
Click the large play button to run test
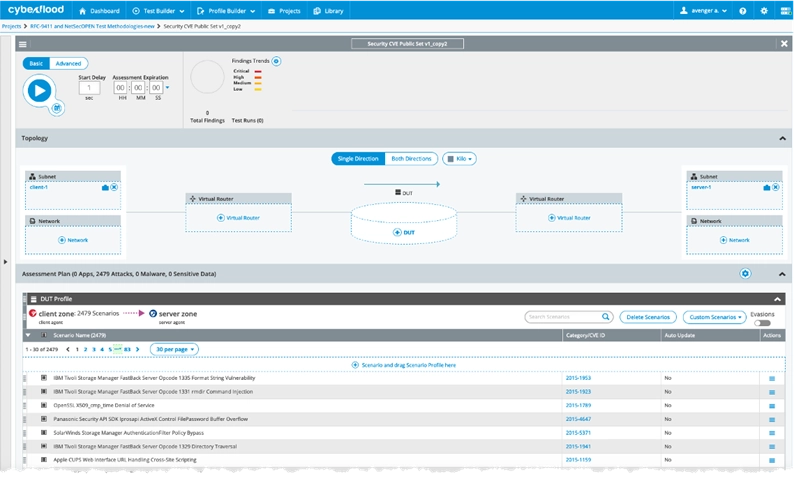(39, 90)
